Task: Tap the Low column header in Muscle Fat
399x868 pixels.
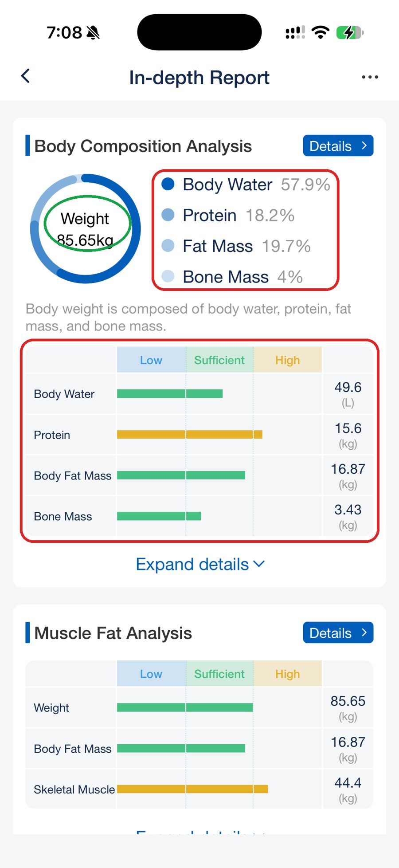Action: point(151,674)
